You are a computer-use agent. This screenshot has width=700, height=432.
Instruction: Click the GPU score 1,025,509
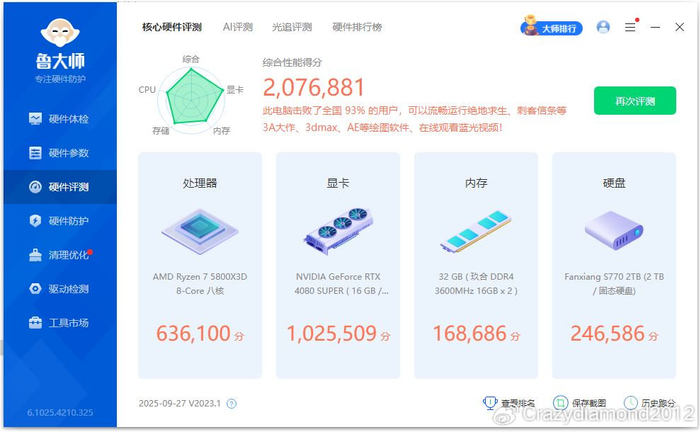click(x=332, y=333)
